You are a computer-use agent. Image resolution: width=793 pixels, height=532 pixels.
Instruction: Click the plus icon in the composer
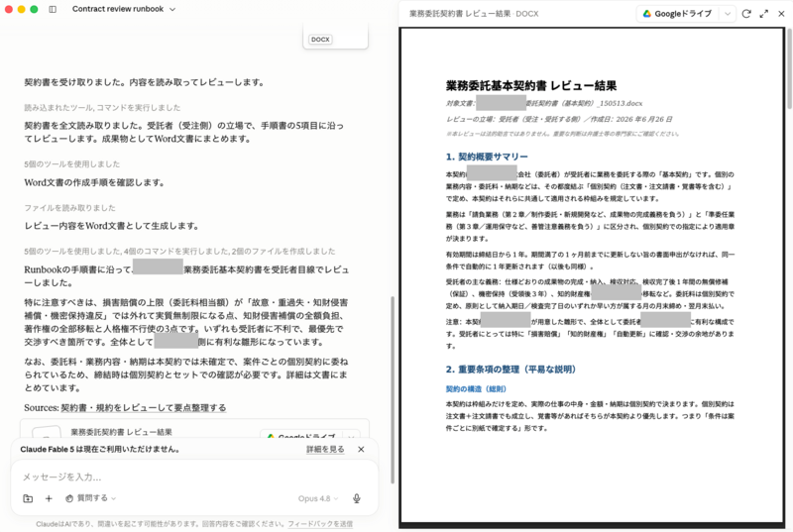coord(49,498)
